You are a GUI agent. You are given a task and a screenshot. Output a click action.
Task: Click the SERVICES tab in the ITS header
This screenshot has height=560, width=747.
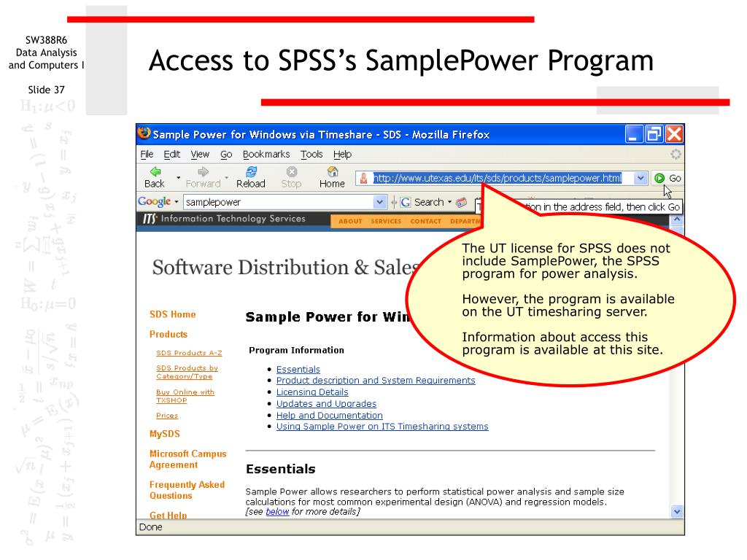tap(386, 222)
